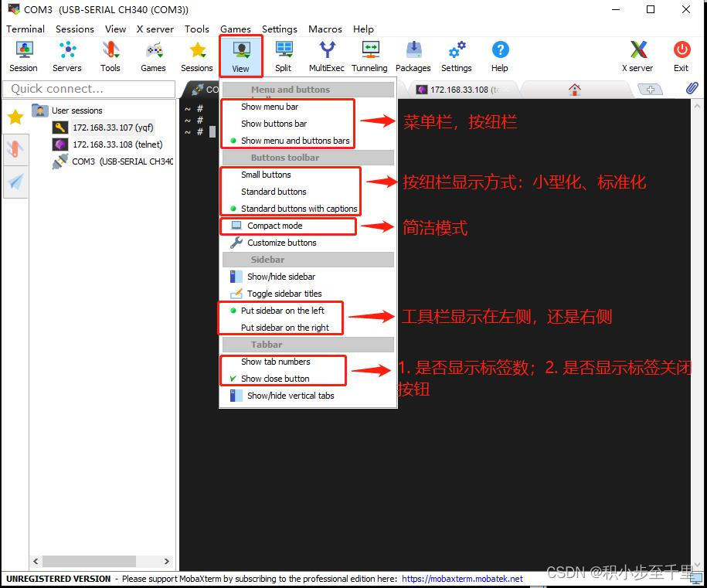Image resolution: width=707 pixels, height=588 pixels.
Task: Close the View toolbar dropdown button
Action: [241, 56]
